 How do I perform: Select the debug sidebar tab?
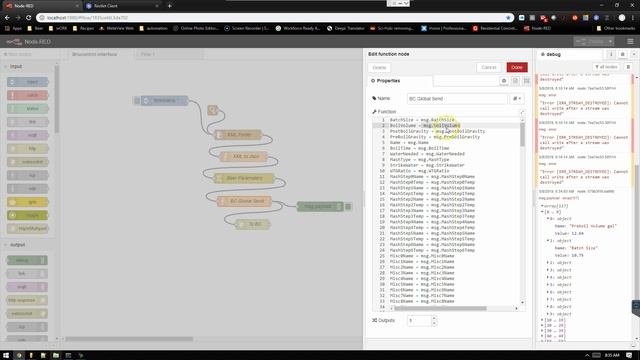click(553, 54)
